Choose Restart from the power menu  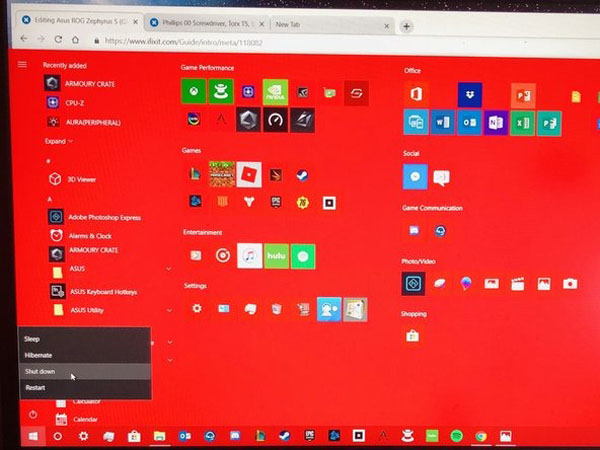pyautogui.click(x=86, y=388)
